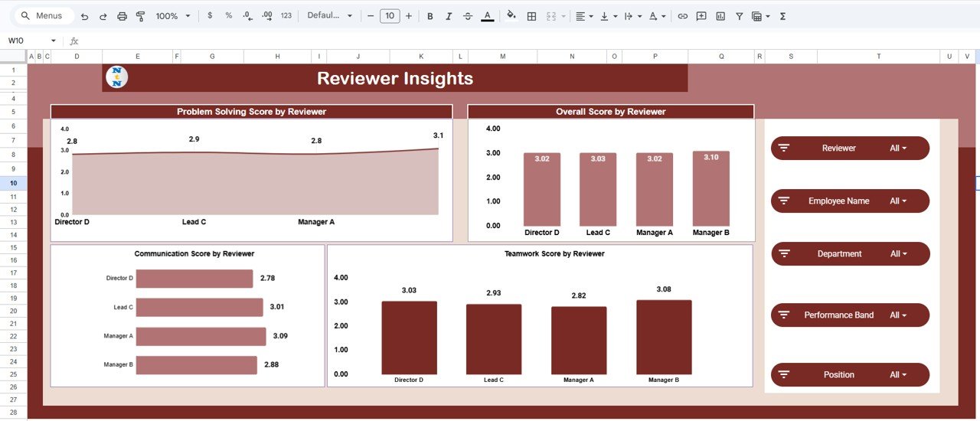Open the text color picker
This screenshot has height=421, width=980.
point(487,16)
